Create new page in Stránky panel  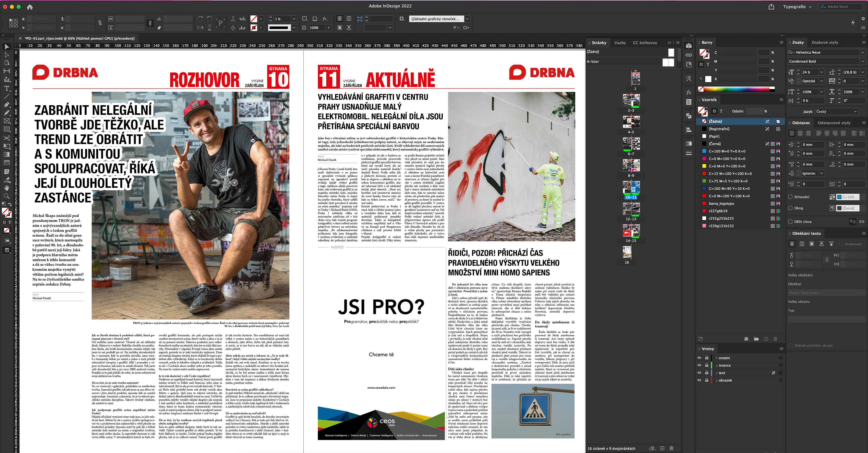click(662, 448)
